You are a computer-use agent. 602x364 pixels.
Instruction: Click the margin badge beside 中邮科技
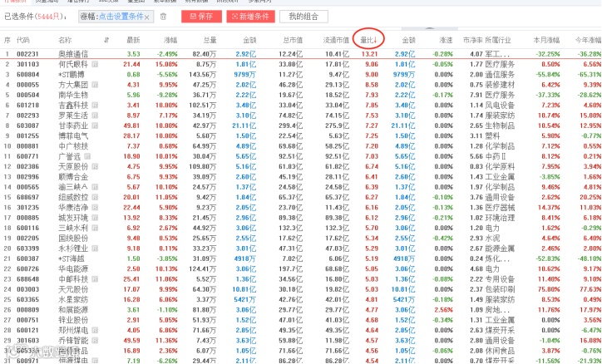click(95, 279)
